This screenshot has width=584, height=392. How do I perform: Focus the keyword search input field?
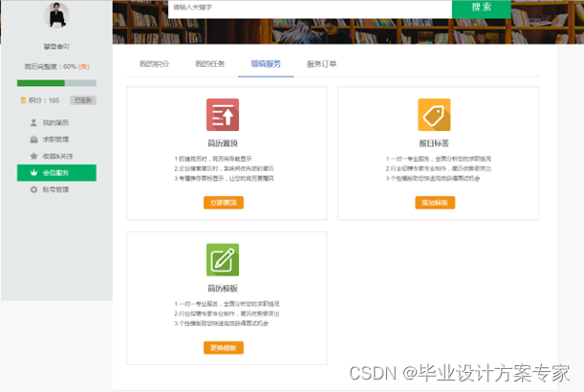[x=310, y=9]
